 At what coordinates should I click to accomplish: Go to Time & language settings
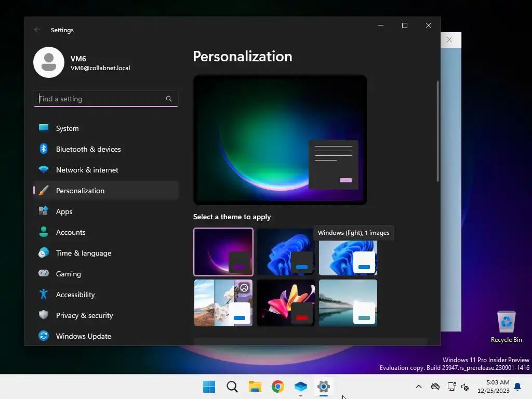(x=106, y=253)
